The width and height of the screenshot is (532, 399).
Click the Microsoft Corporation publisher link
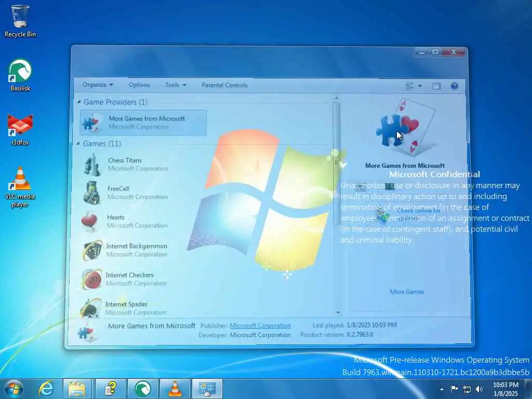[x=260, y=325]
